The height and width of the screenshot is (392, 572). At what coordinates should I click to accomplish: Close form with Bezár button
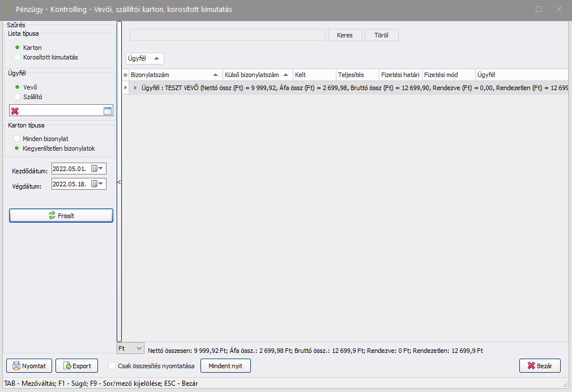[x=539, y=366]
